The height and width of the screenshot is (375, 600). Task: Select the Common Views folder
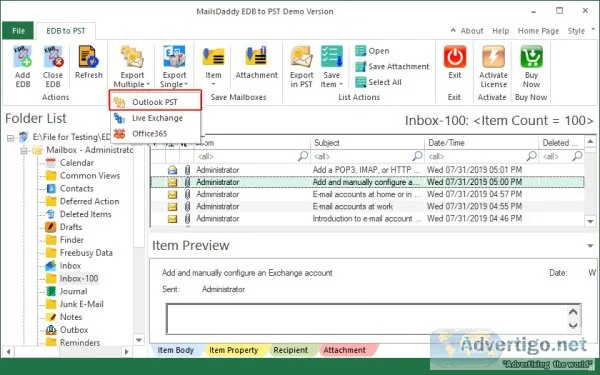[x=90, y=176]
